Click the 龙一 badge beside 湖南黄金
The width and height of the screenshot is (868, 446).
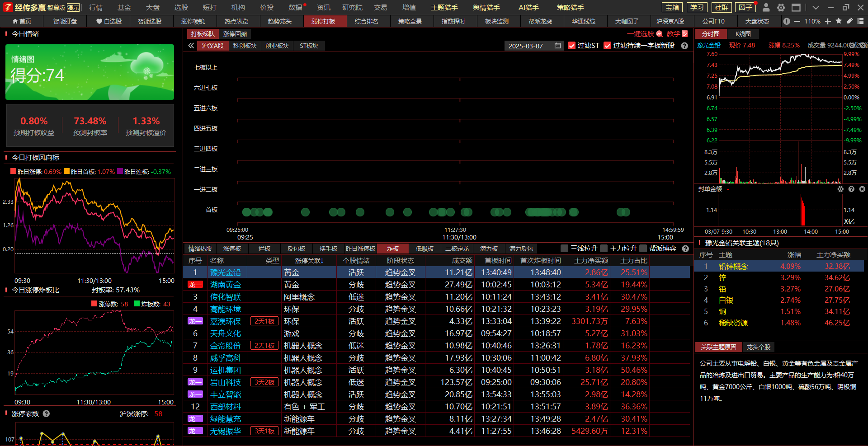(195, 285)
